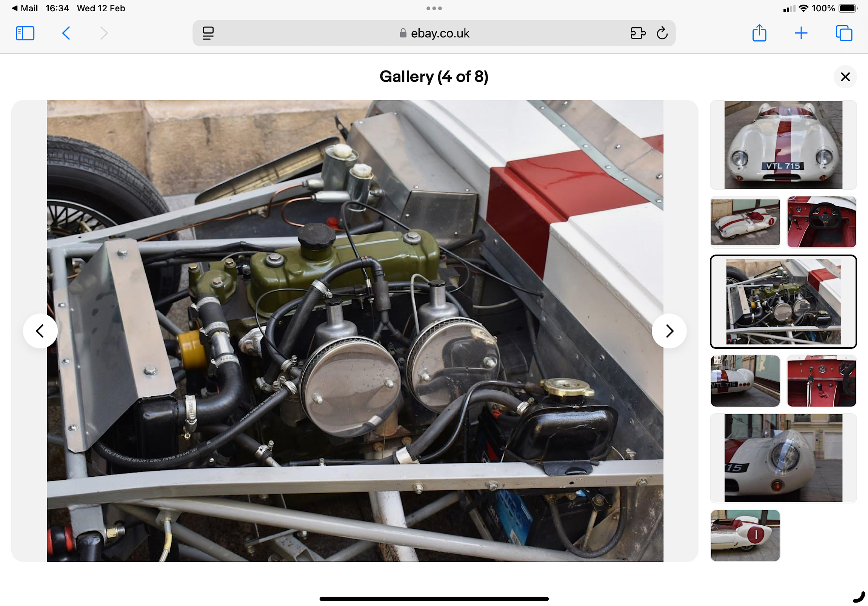Open the page Reader menu icon

pyautogui.click(x=208, y=33)
